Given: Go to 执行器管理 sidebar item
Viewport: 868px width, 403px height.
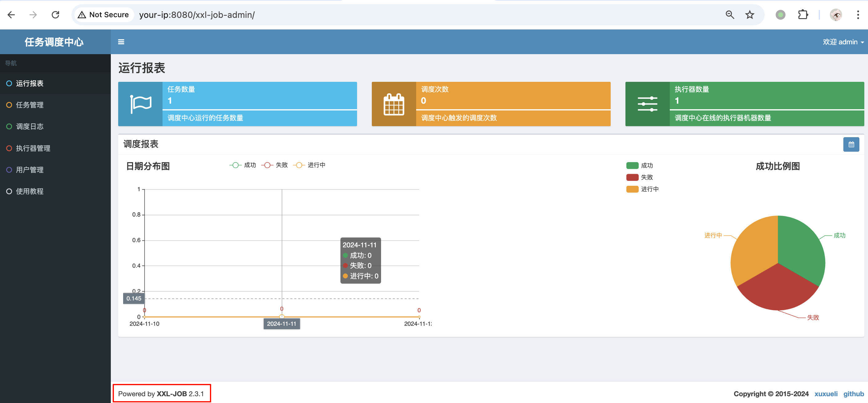Looking at the screenshot, I should 33,148.
